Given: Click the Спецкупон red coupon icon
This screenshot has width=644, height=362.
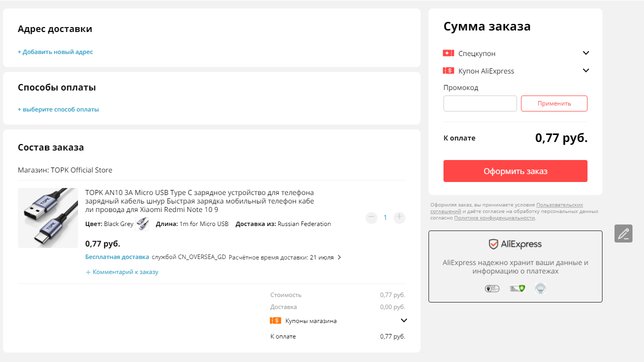Looking at the screenshot, I should point(448,53).
